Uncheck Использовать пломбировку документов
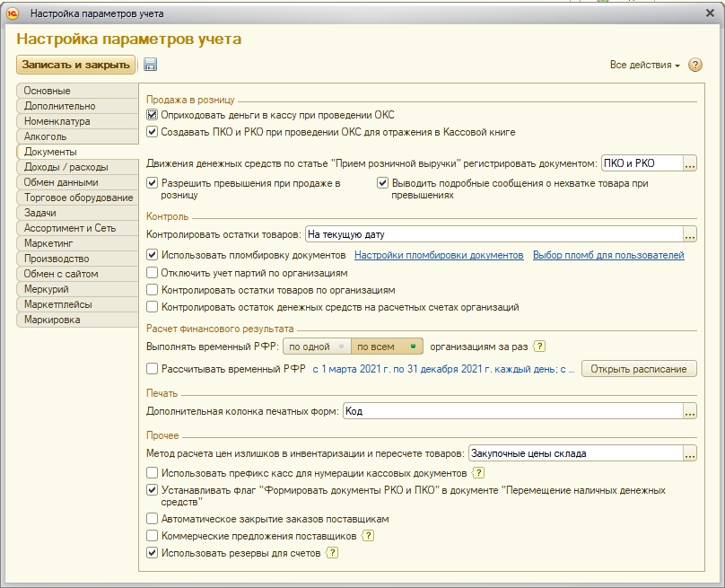Viewport: 725px width, 588px height. pos(152,255)
